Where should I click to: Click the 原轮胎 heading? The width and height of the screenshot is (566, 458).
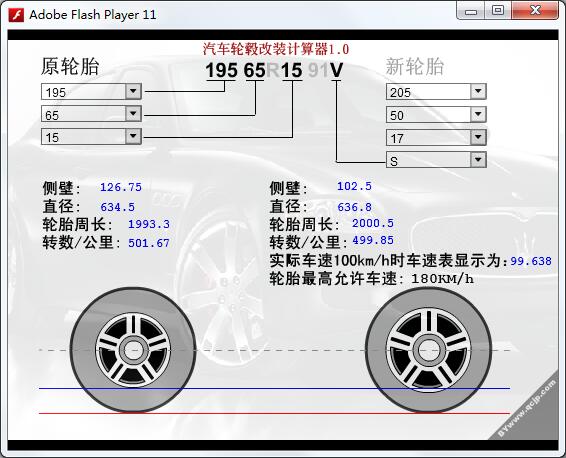(x=70, y=66)
